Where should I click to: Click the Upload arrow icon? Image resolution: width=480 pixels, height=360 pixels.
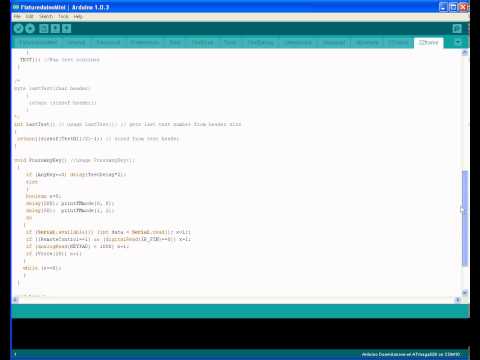point(30,29)
